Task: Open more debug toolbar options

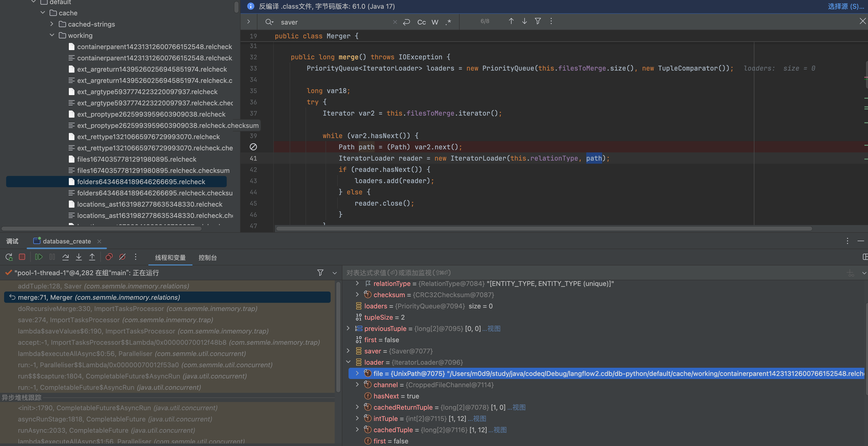Action: [x=135, y=257]
